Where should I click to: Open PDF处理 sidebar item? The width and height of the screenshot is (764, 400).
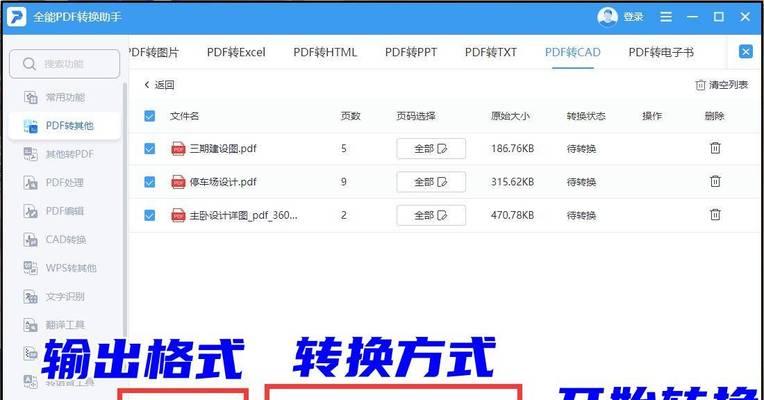click(x=54, y=183)
